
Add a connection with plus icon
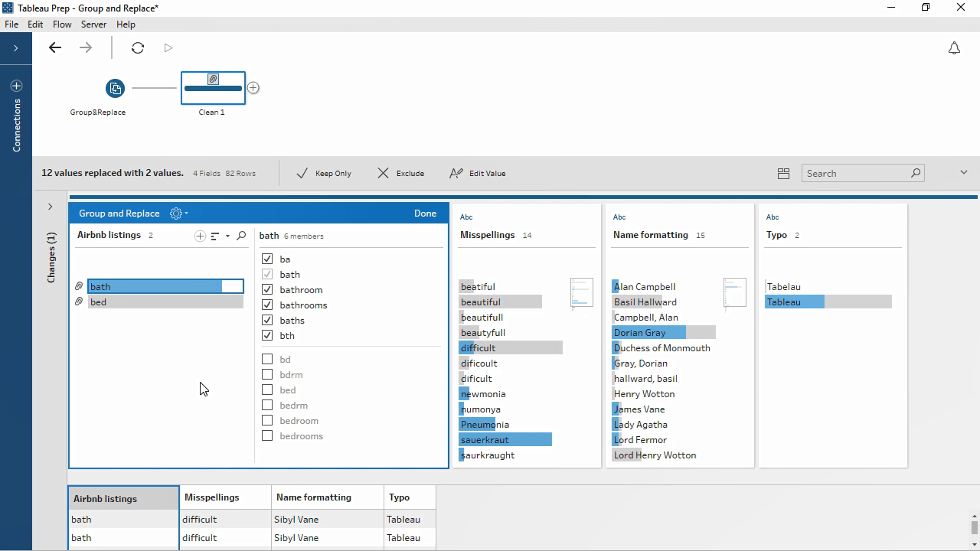pyautogui.click(x=16, y=86)
